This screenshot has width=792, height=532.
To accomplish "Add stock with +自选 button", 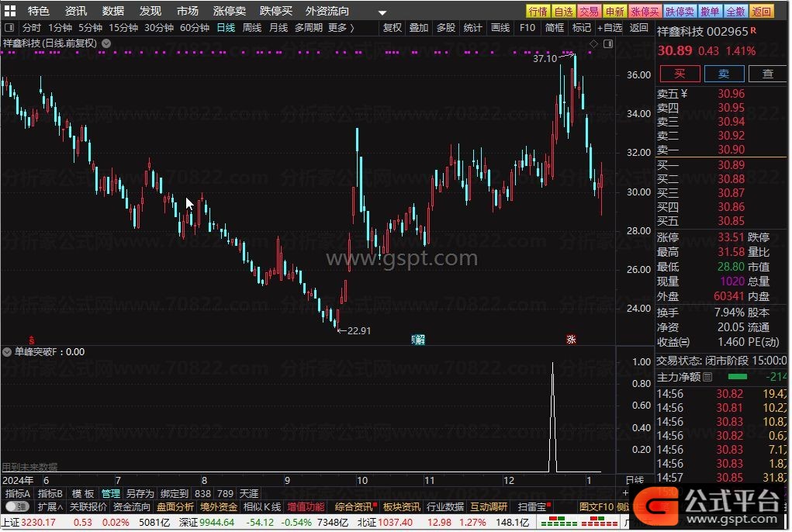I will (x=610, y=27).
